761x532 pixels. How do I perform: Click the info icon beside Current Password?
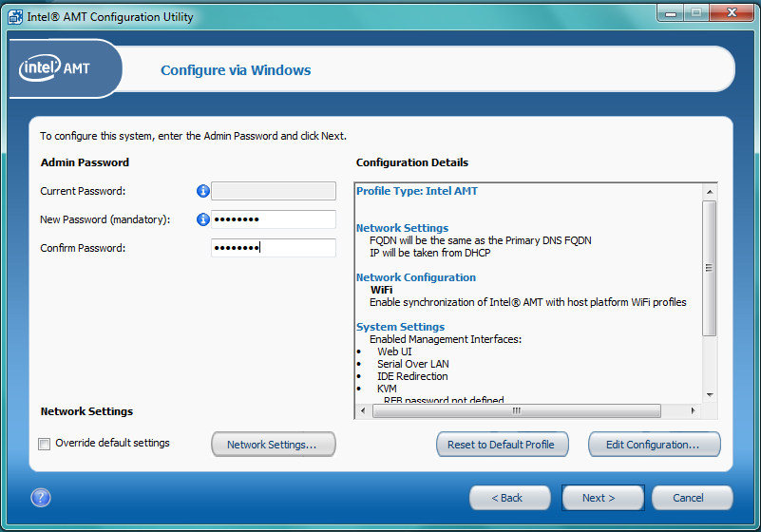pyautogui.click(x=203, y=191)
